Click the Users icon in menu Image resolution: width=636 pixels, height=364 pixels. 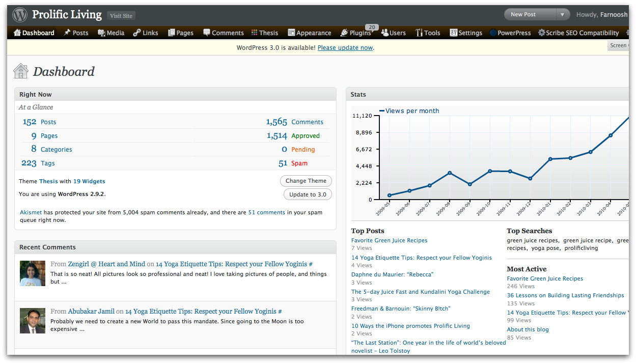coord(385,33)
